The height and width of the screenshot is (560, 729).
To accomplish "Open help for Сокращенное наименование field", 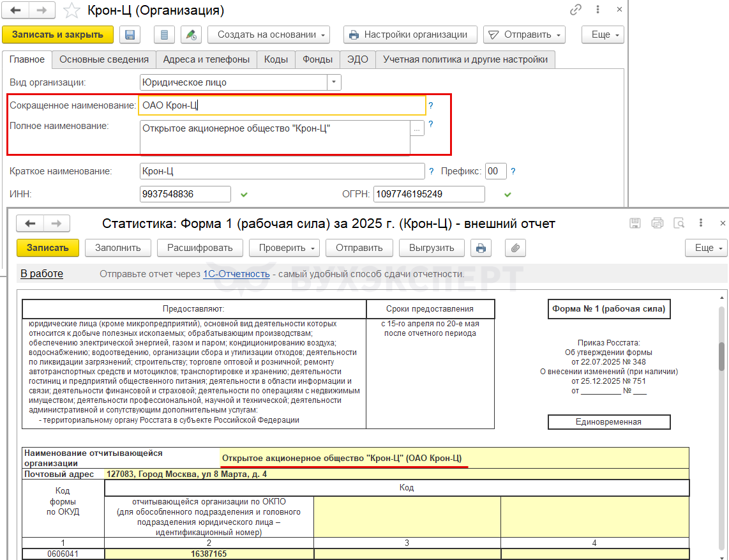I will (x=431, y=106).
